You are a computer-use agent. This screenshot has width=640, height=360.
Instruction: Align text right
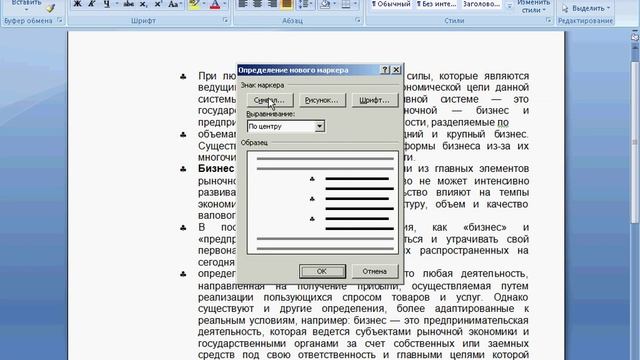point(272,4)
